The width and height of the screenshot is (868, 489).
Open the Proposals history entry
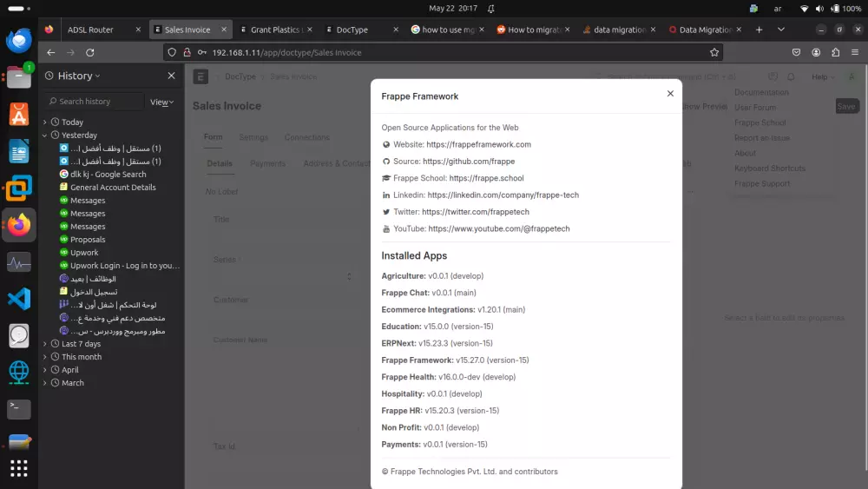pyautogui.click(x=88, y=240)
